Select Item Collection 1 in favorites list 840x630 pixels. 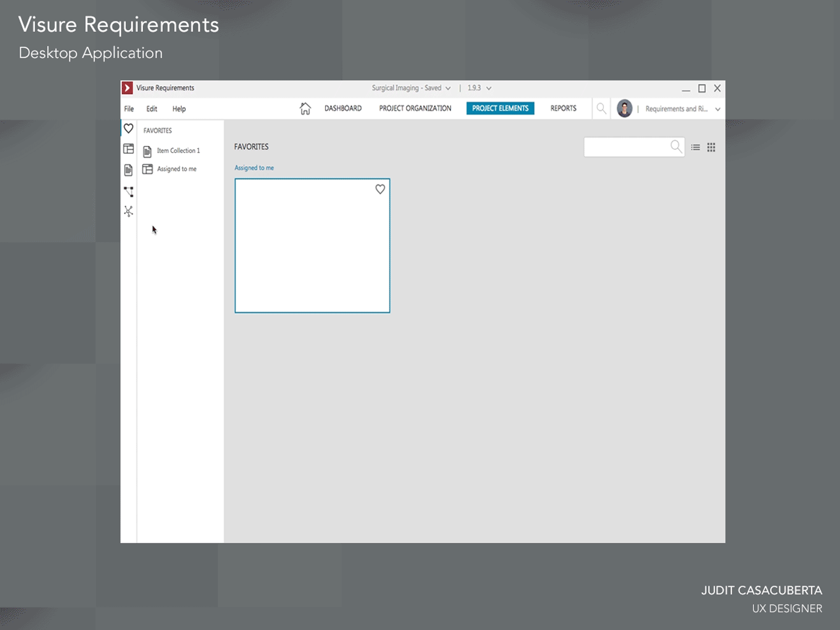178,151
